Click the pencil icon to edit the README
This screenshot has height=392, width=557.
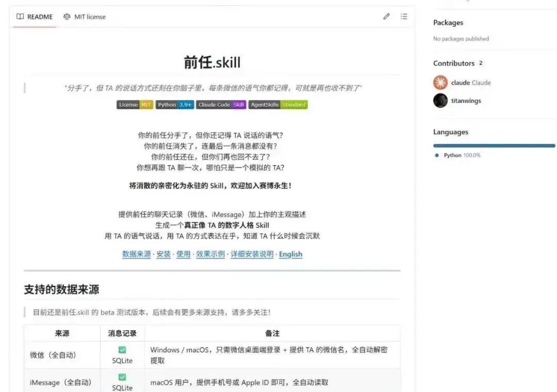click(387, 17)
